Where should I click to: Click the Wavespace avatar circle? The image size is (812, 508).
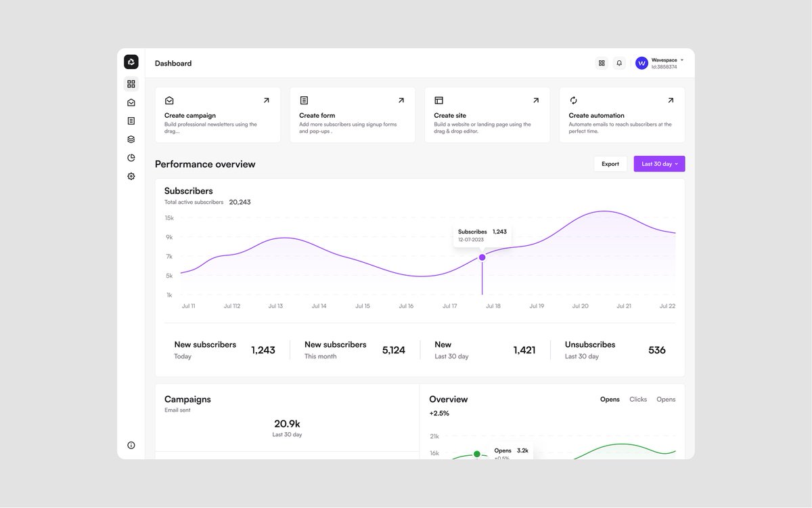641,63
